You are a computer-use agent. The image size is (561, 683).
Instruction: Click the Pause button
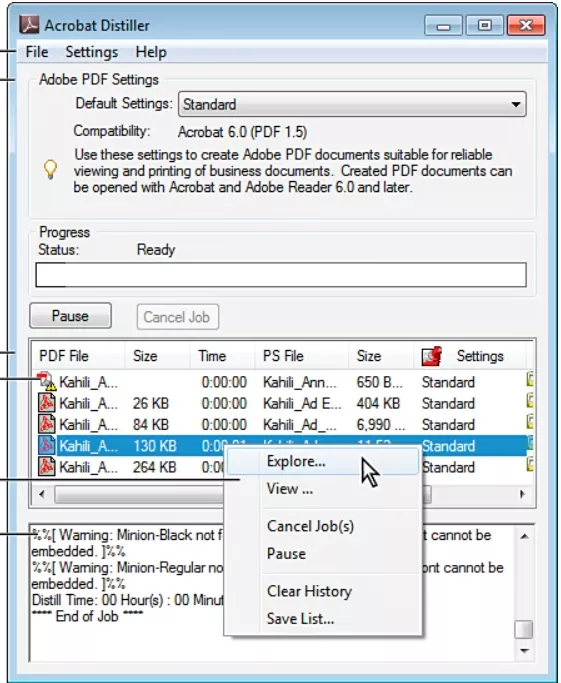click(71, 316)
